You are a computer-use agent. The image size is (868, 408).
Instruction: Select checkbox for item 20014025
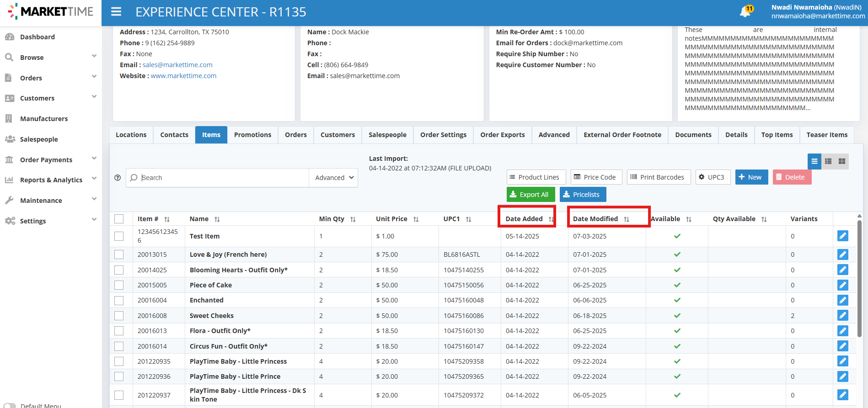(119, 270)
